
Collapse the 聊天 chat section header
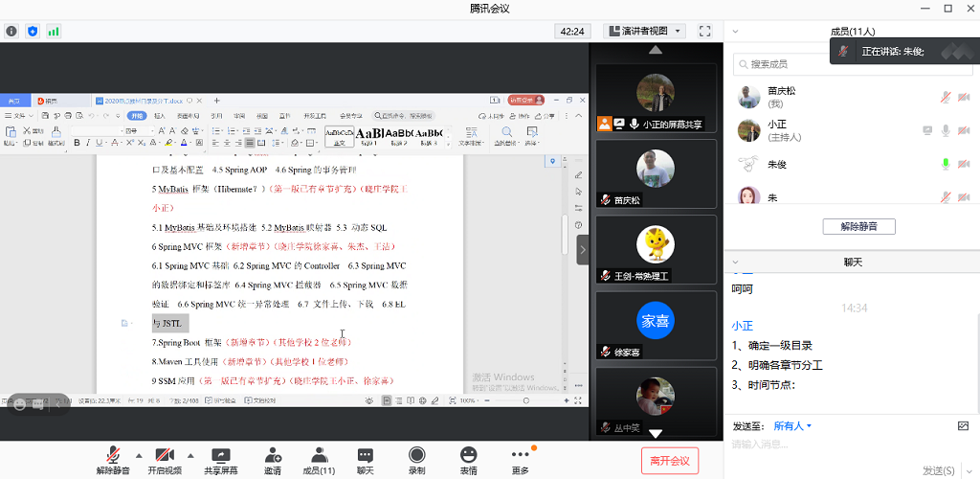735,262
